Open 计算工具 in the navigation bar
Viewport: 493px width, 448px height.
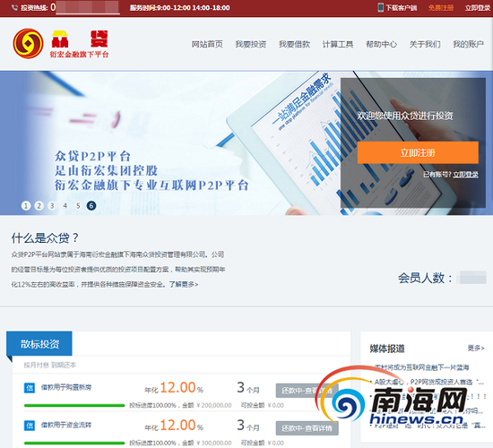coord(338,44)
